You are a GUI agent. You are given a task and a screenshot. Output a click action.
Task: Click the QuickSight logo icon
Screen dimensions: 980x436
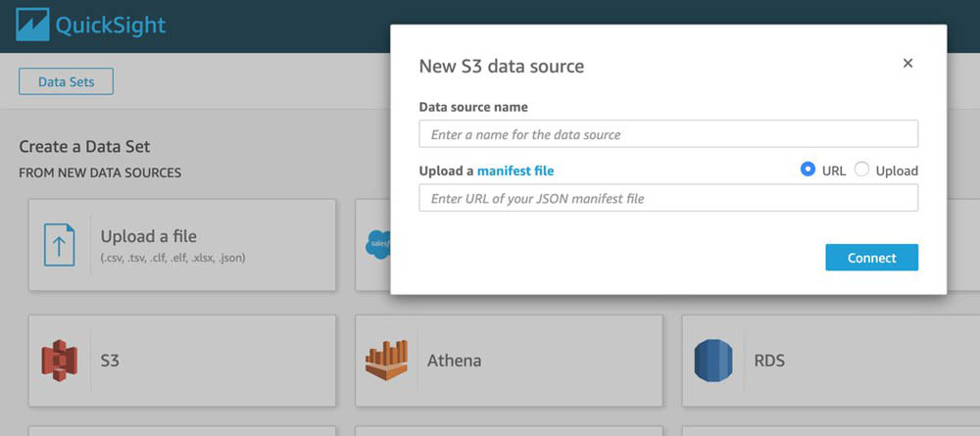pyautogui.click(x=32, y=25)
